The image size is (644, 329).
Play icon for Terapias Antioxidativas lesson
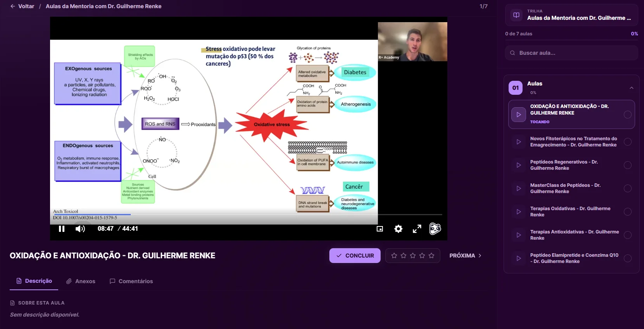click(x=519, y=235)
